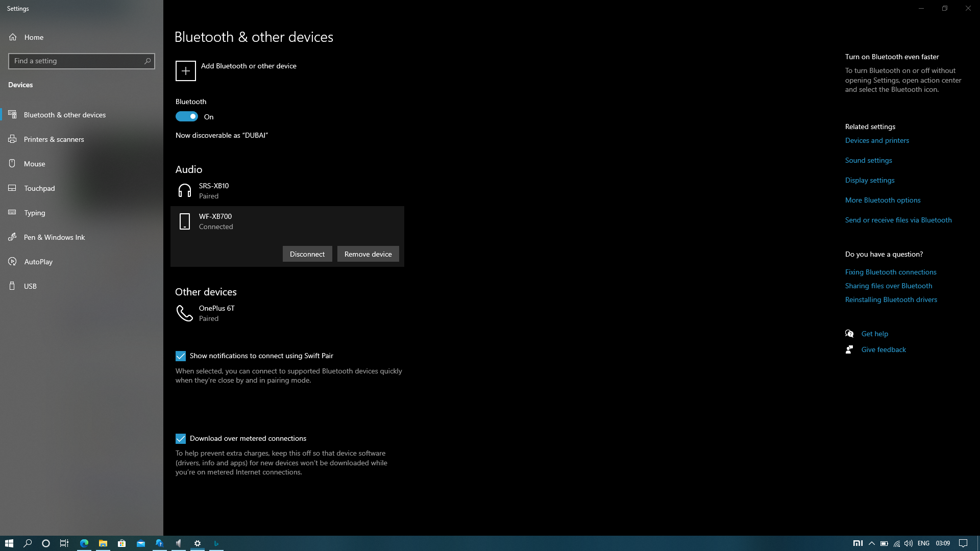Open Sharing files over Bluetooth link

pos(888,286)
